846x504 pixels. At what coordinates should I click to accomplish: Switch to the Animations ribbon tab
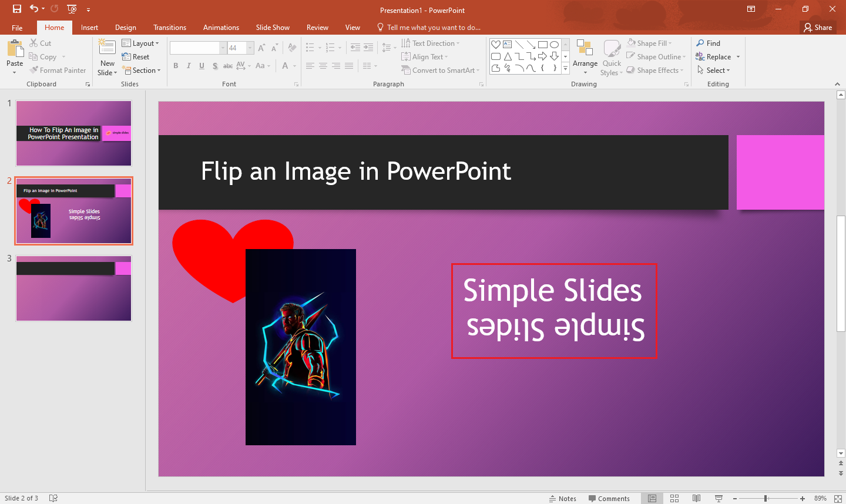[x=220, y=27]
